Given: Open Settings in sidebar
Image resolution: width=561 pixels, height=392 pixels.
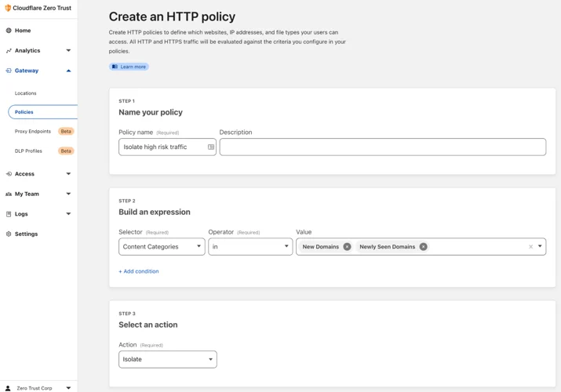Looking at the screenshot, I should pos(26,234).
